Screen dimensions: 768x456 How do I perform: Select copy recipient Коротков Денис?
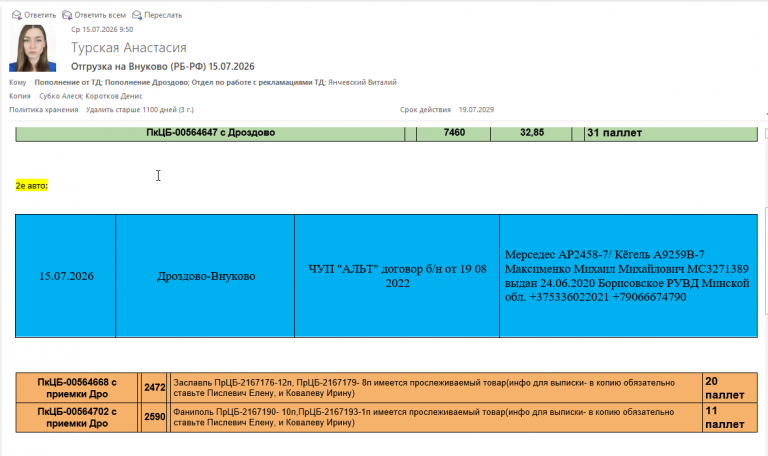click(114, 96)
